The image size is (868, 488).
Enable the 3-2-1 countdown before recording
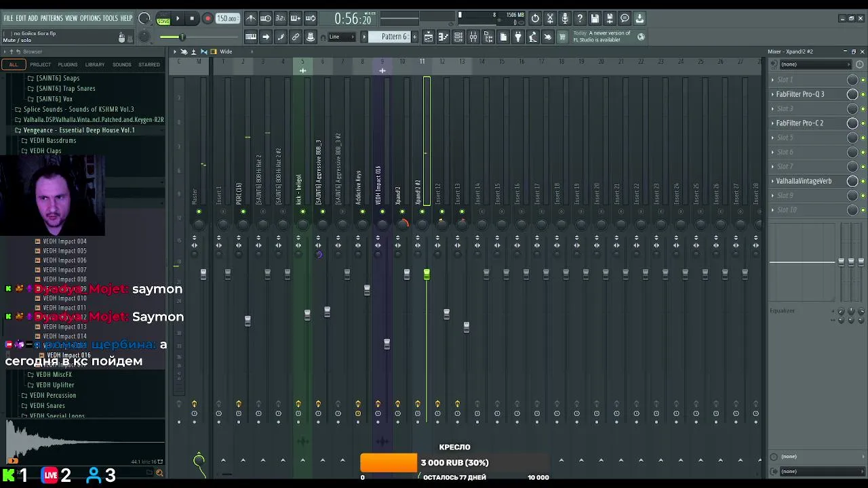281,18
